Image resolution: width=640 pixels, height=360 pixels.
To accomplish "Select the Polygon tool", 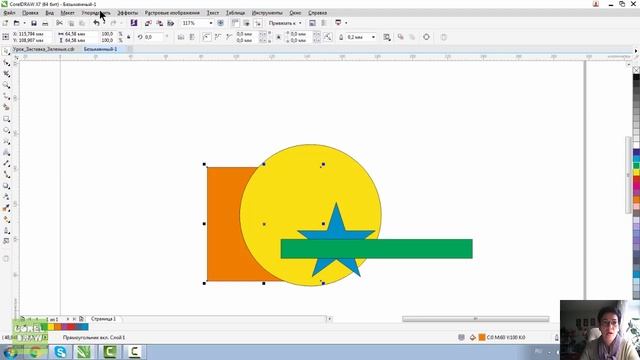I will [x=6, y=141].
